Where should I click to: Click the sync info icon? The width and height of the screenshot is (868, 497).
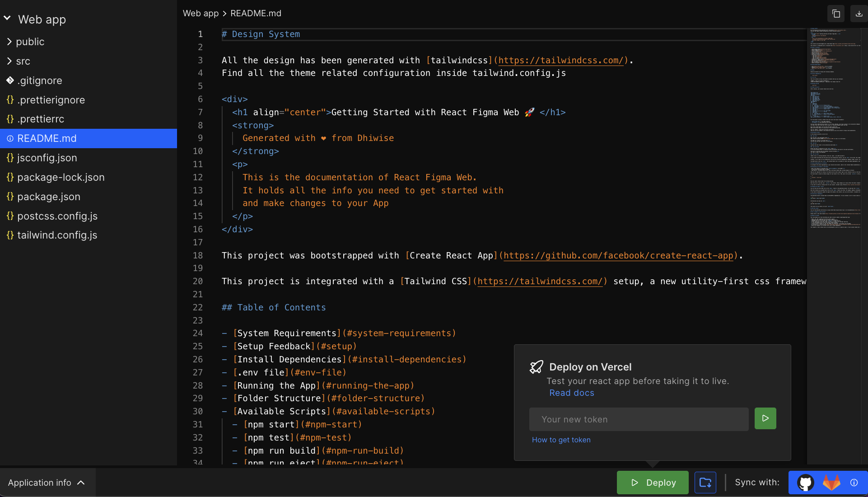pos(854,483)
